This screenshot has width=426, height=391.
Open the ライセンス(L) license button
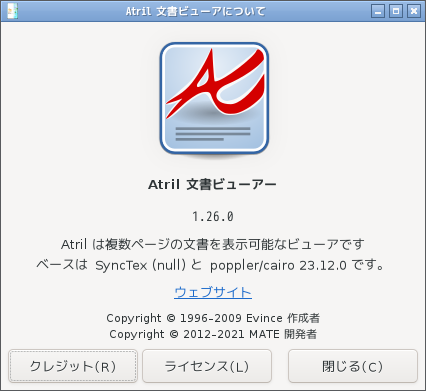click(207, 366)
